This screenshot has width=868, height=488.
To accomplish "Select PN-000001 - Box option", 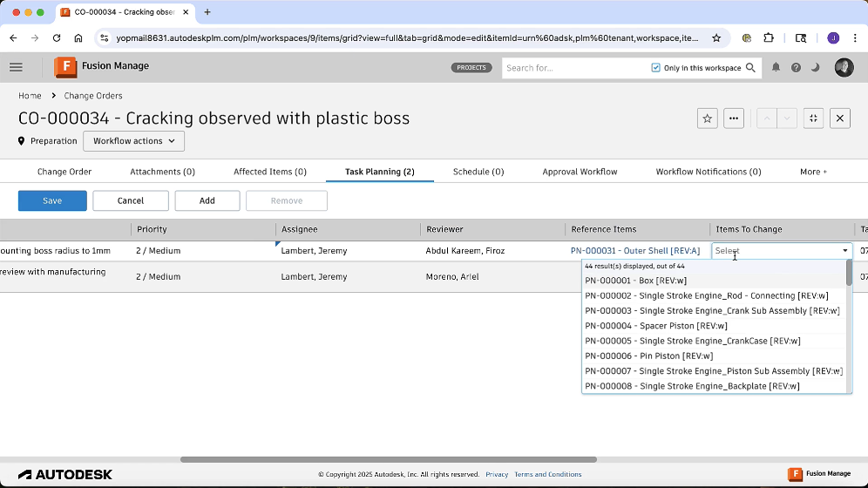I will click(714, 281).
